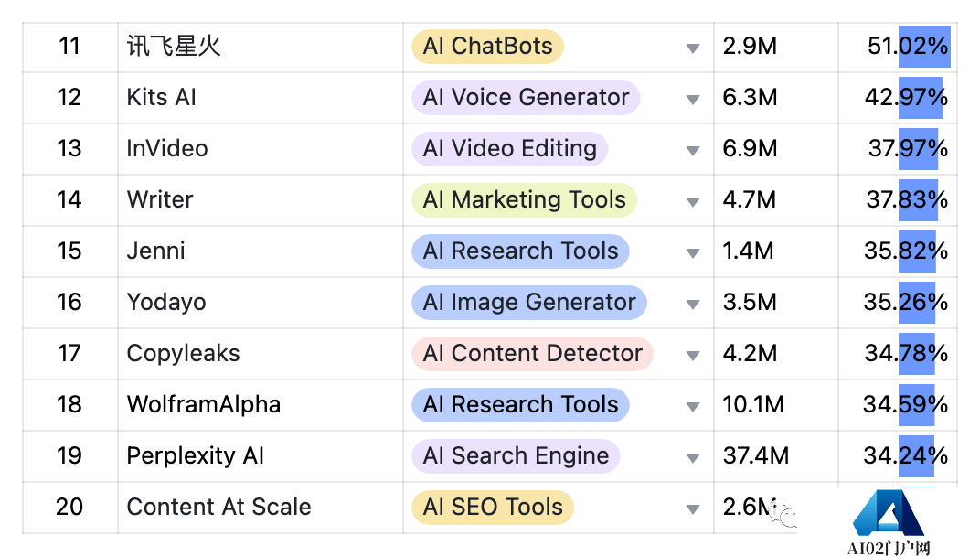Select the Perplexity AI name cell

click(x=261, y=456)
